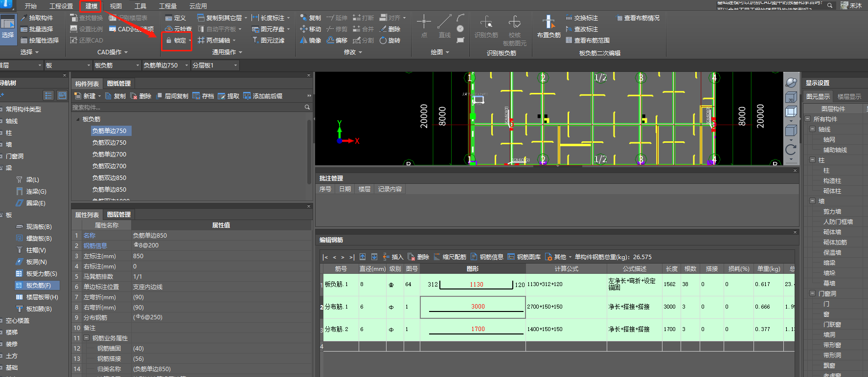Click 板受力筋(S) in navigation tree

point(41,274)
